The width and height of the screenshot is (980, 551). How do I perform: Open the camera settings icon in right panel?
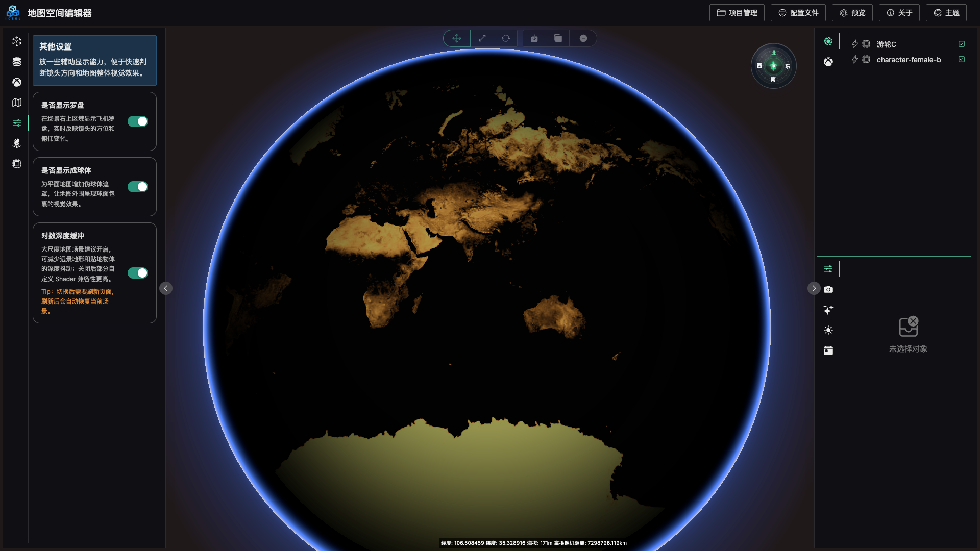pos(828,289)
